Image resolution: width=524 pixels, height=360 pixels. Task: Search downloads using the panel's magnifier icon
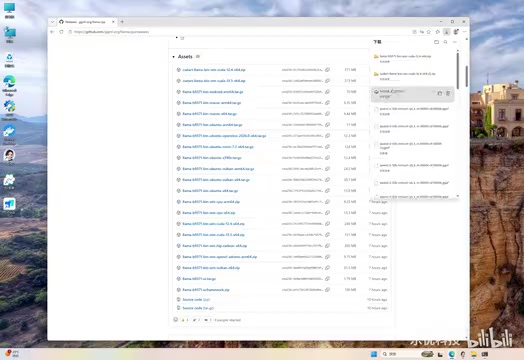[x=445, y=42]
